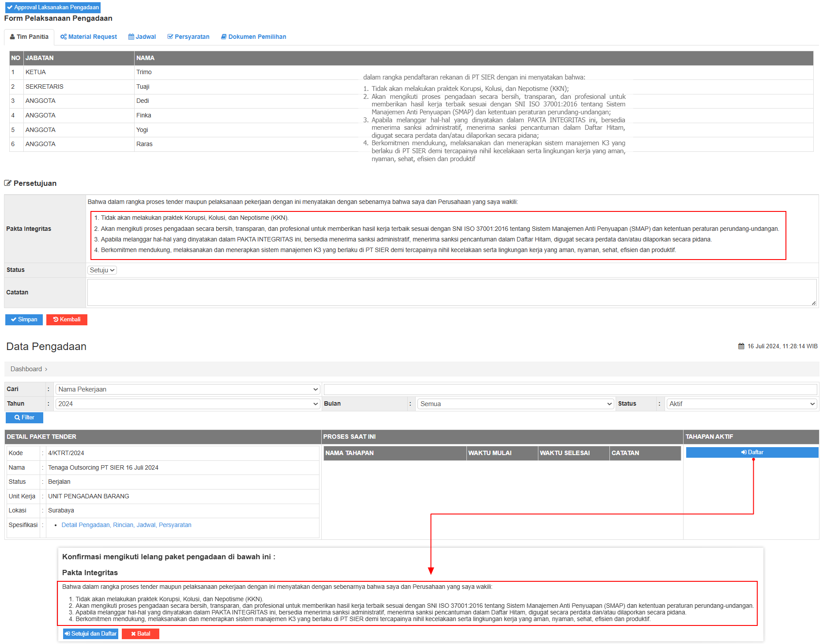Go to the Persyaratan tab
This screenshot has height=644, width=823.
coord(188,37)
